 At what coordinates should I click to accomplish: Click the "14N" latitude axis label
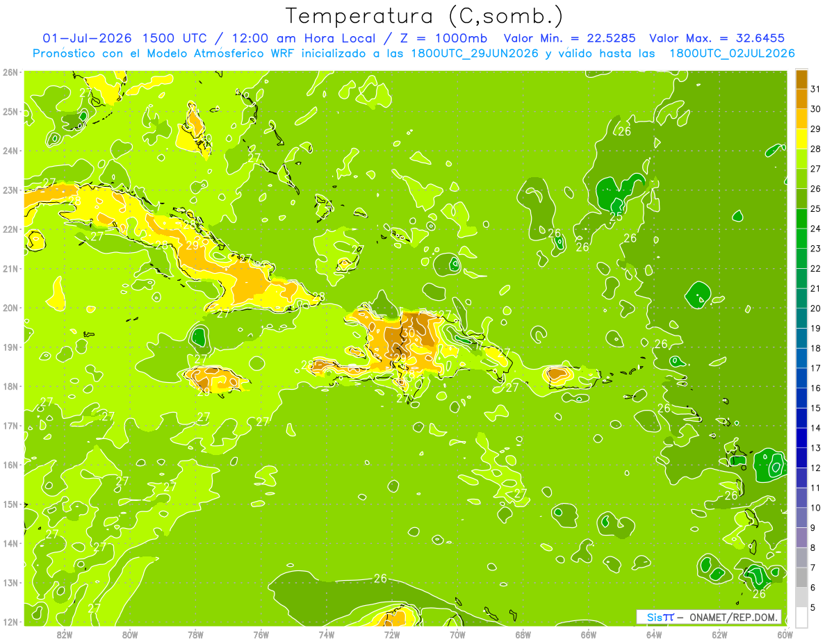coord(10,543)
